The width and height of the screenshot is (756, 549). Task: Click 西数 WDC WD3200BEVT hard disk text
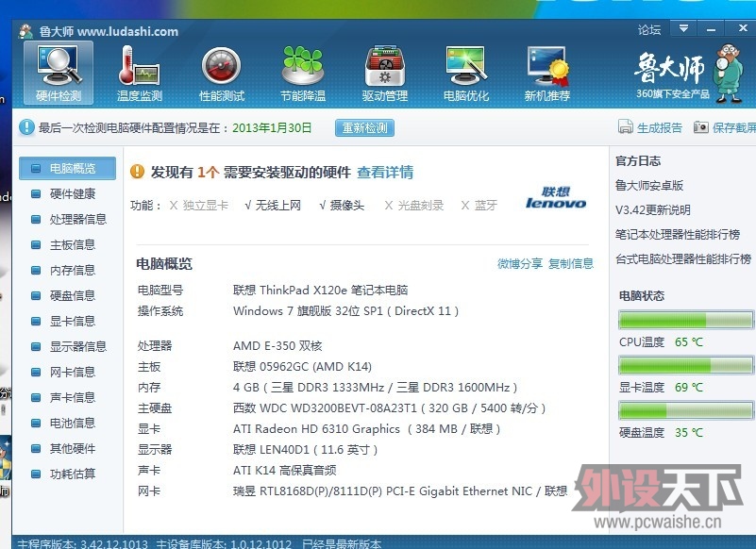pos(389,408)
